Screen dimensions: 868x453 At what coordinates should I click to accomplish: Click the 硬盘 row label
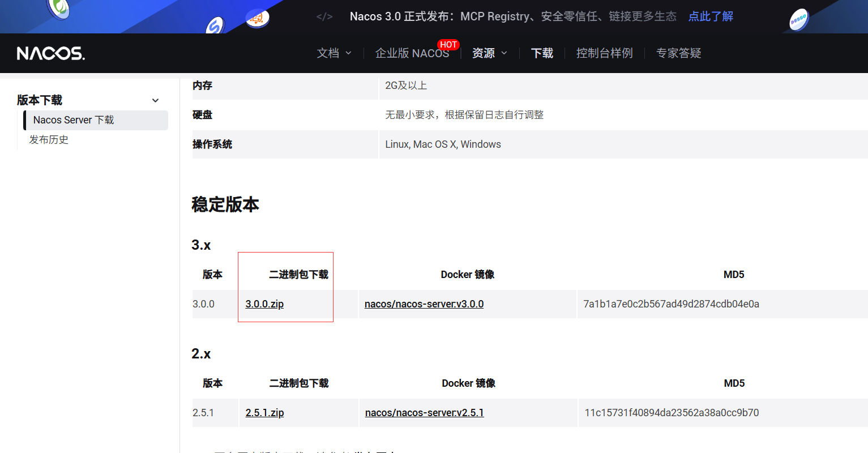202,115
